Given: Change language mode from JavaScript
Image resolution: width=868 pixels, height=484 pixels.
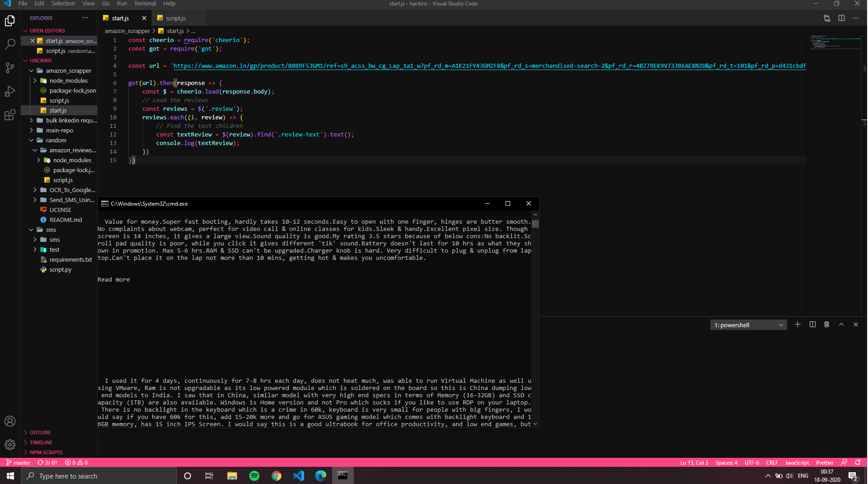Looking at the screenshot, I should coord(797,462).
